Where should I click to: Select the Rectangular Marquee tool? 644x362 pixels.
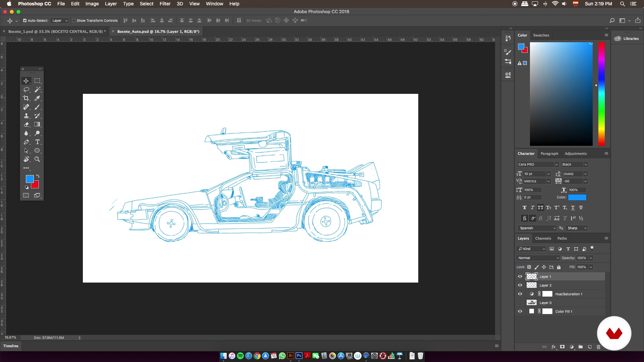(x=37, y=81)
